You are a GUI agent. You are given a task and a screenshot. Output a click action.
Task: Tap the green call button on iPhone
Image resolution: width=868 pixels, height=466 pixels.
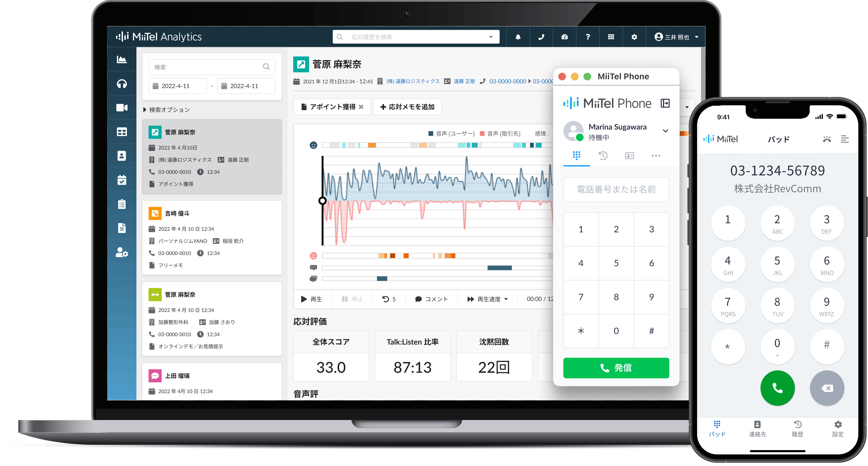[x=777, y=388]
